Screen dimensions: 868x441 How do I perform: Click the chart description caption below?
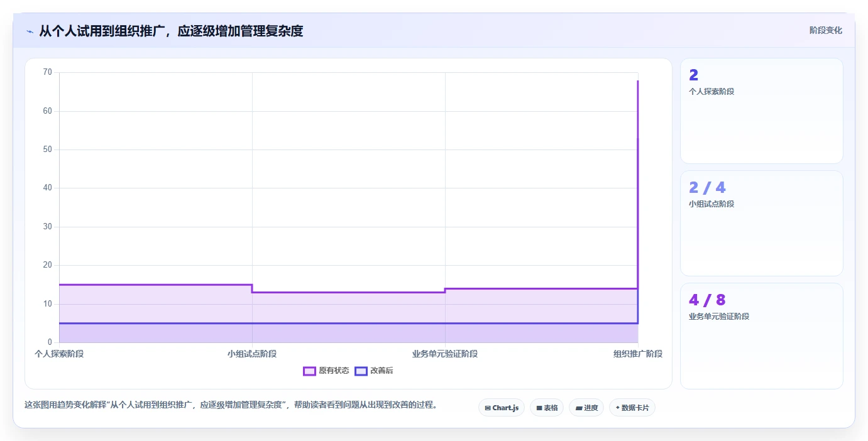click(231, 405)
